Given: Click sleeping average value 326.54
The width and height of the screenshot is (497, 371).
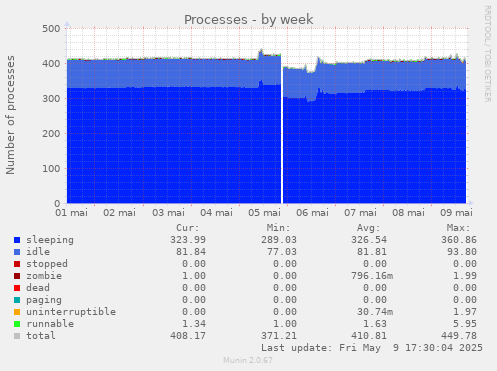Looking at the screenshot, I should pyautogui.click(x=369, y=240).
